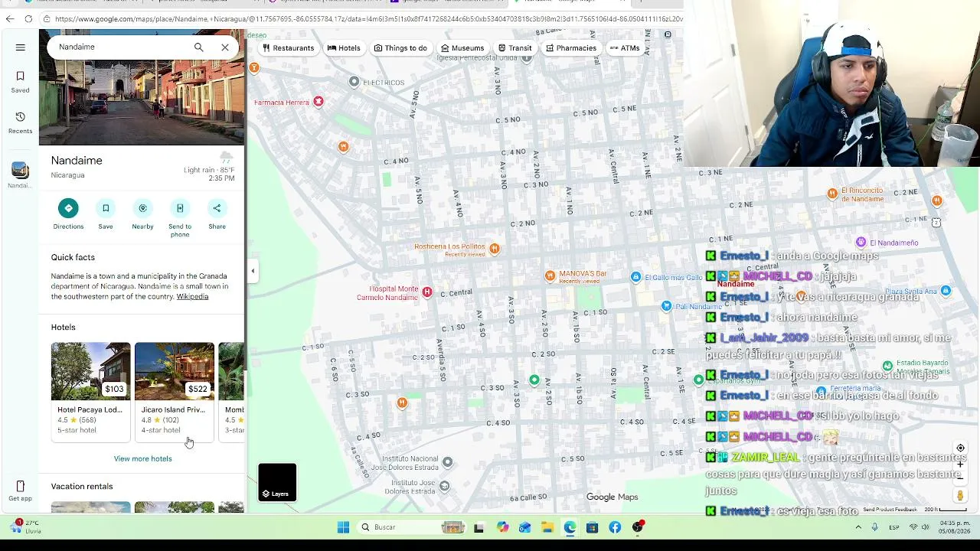Click the El Nandaimeño map pin
Image resolution: width=980 pixels, height=551 pixels.
(861, 243)
